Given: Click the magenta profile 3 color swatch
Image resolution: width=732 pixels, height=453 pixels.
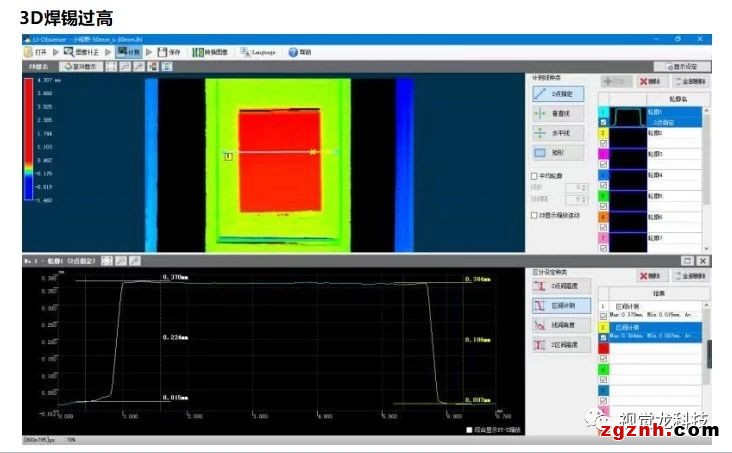Looking at the screenshot, I should tap(603, 153).
